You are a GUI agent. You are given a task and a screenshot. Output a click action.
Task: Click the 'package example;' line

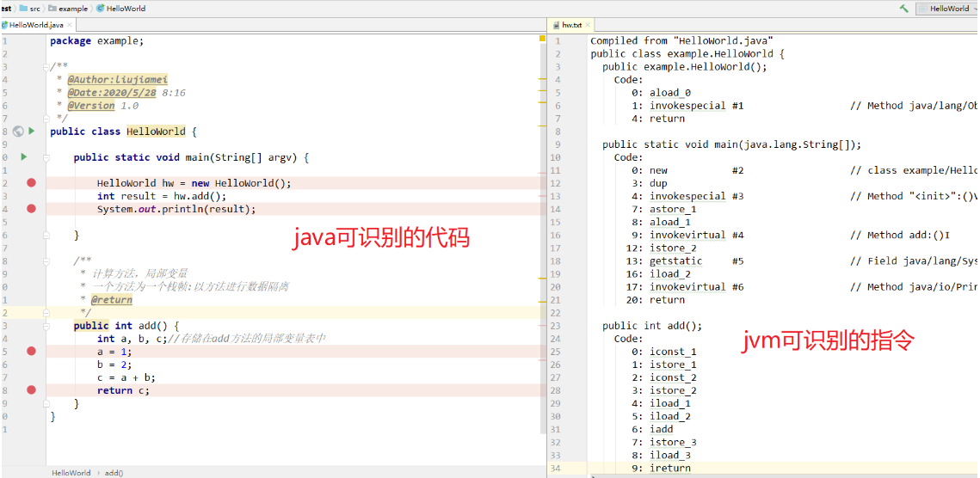(x=97, y=40)
